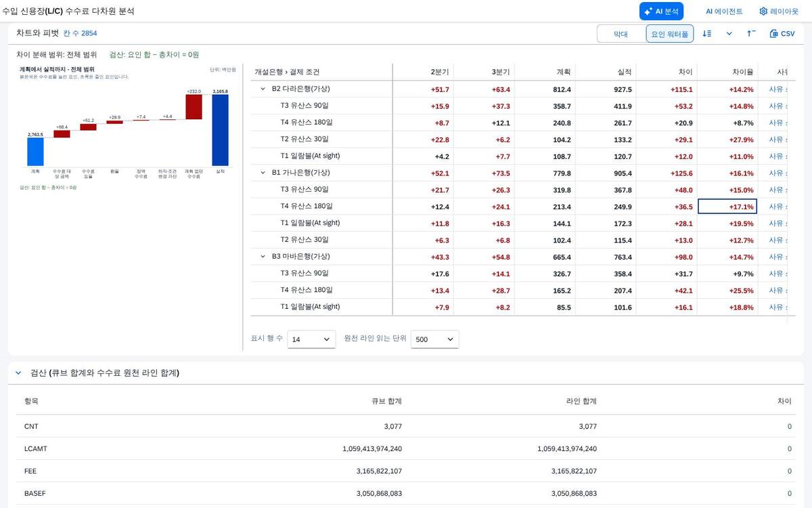Click the +61.2 수수료 요율 bar
Viewport: 812px width, 508px height.
(88, 127)
